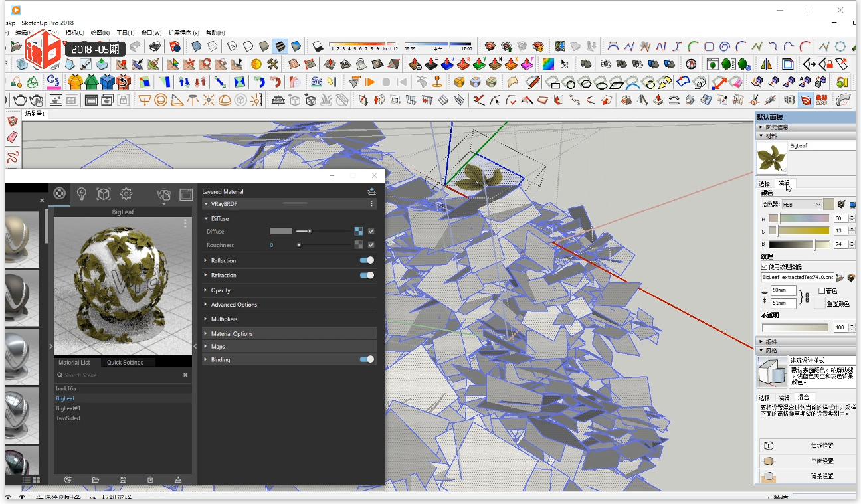
Task: Toggle the Diffuse texture checkbox
Action: [371, 231]
